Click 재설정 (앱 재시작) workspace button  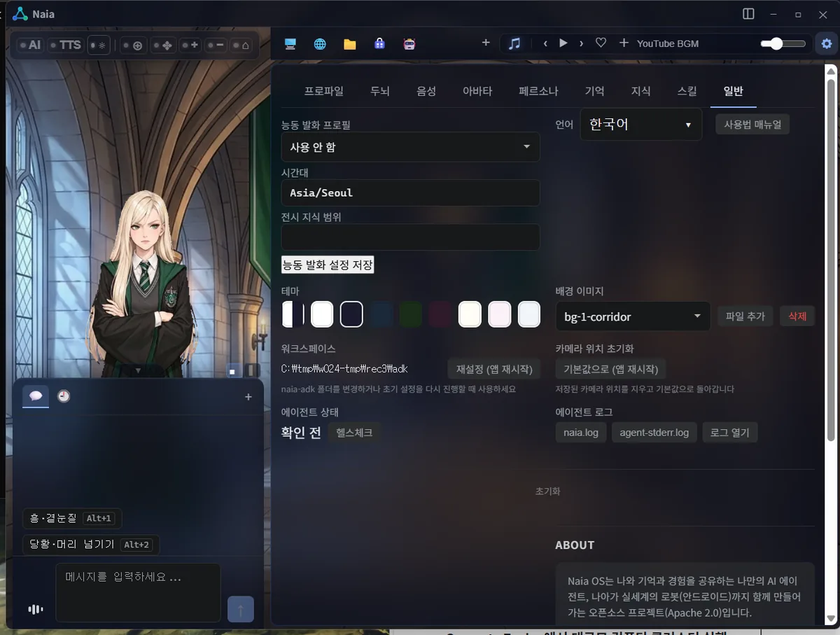(494, 369)
